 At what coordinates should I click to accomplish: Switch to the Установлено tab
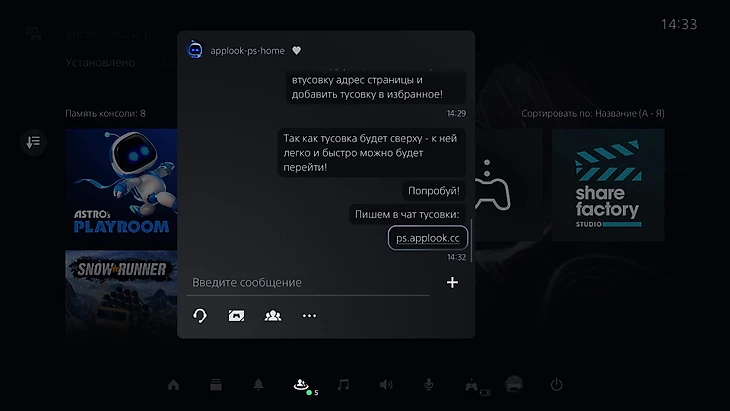click(100, 62)
